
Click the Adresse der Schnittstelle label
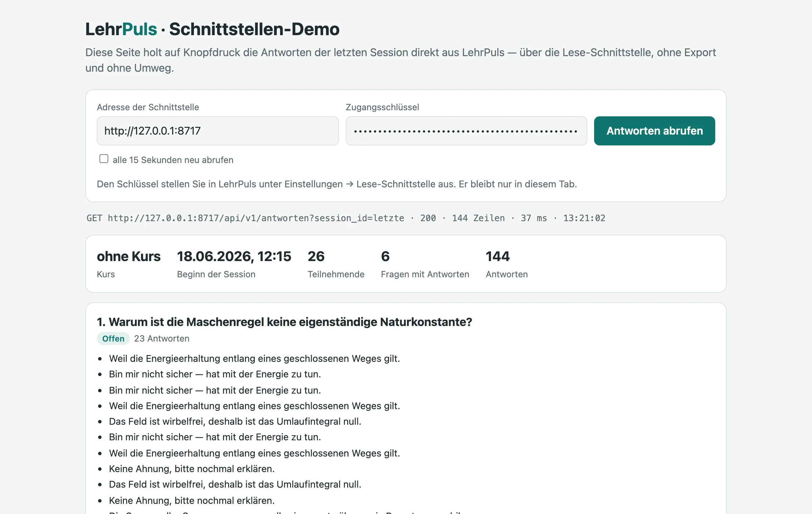coord(148,107)
